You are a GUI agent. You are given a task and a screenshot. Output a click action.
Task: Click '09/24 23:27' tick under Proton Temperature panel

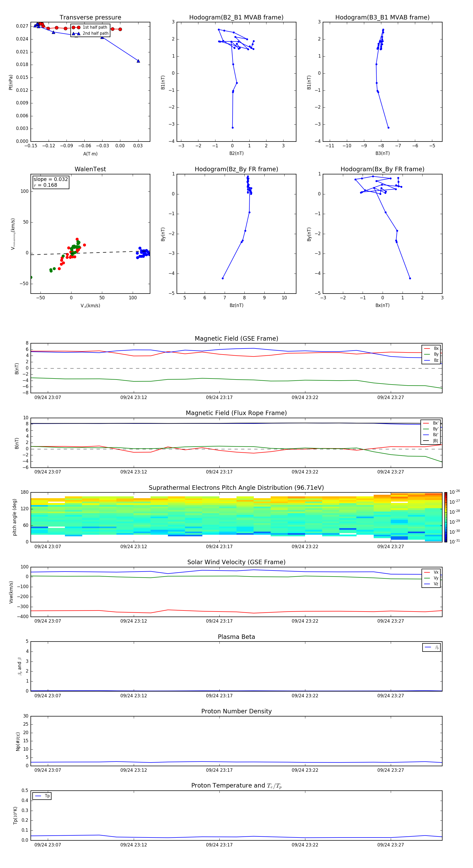pyautogui.click(x=390, y=845)
